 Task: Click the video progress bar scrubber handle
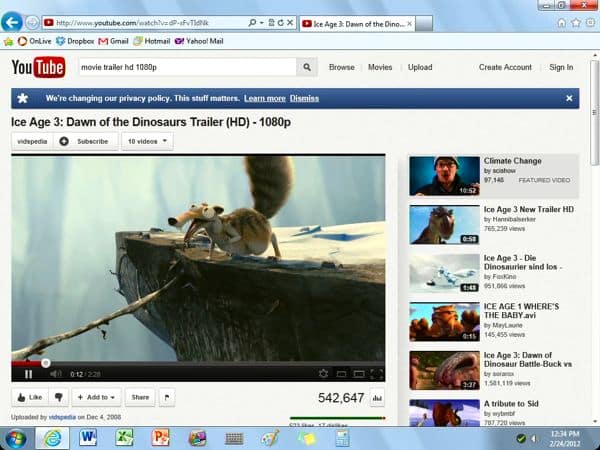coord(46,363)
